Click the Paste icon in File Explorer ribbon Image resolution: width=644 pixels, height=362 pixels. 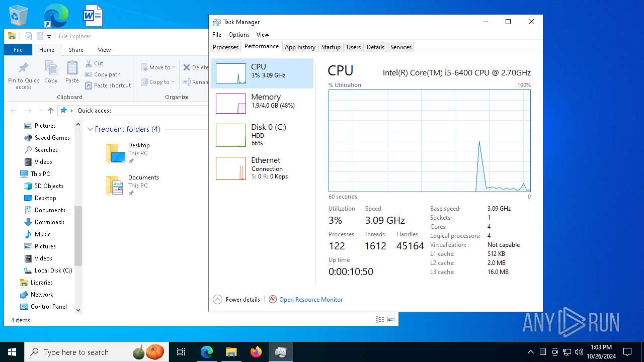[x=72, y=72]
